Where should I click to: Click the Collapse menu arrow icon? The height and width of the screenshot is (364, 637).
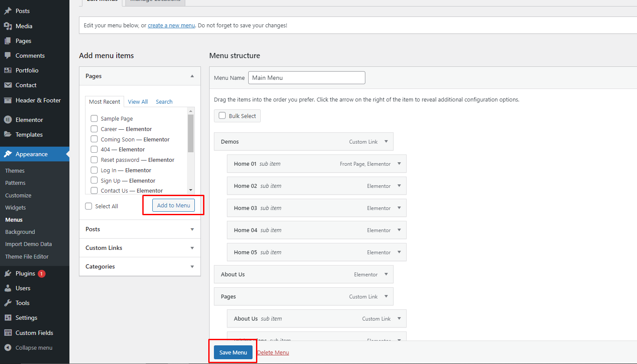coord(8,348)
